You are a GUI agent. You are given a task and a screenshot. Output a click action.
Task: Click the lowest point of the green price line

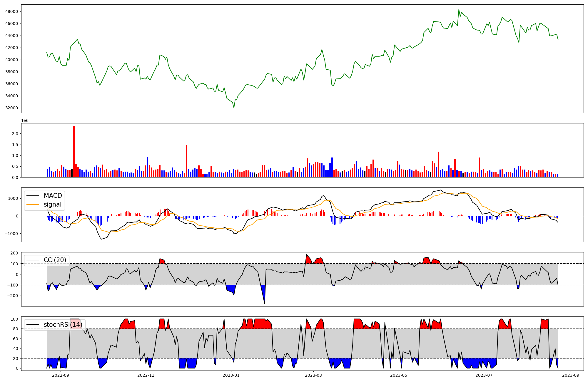point(234,108)
